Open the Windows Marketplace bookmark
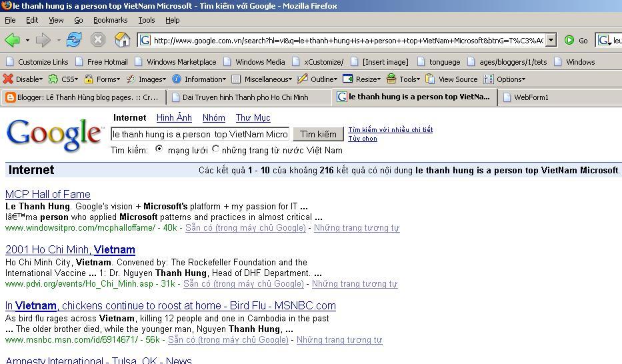 [x=175, y=62]
